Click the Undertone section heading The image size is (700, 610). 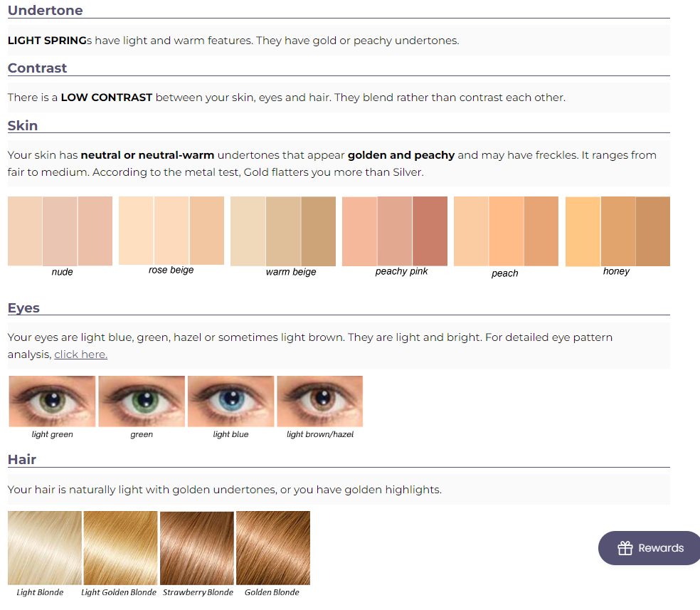[45, 11]
